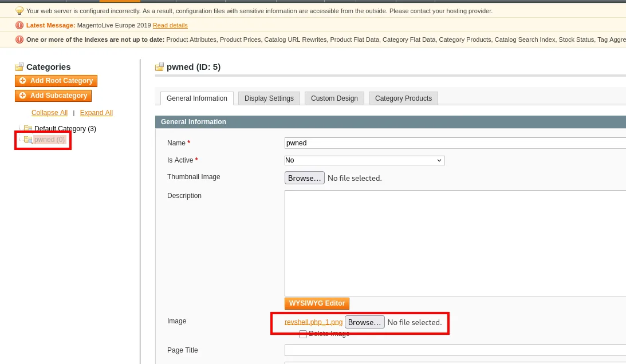This screenshot has height=364, width=626.
Task: Click the pwned category folder icon
Action: [28, 140]
